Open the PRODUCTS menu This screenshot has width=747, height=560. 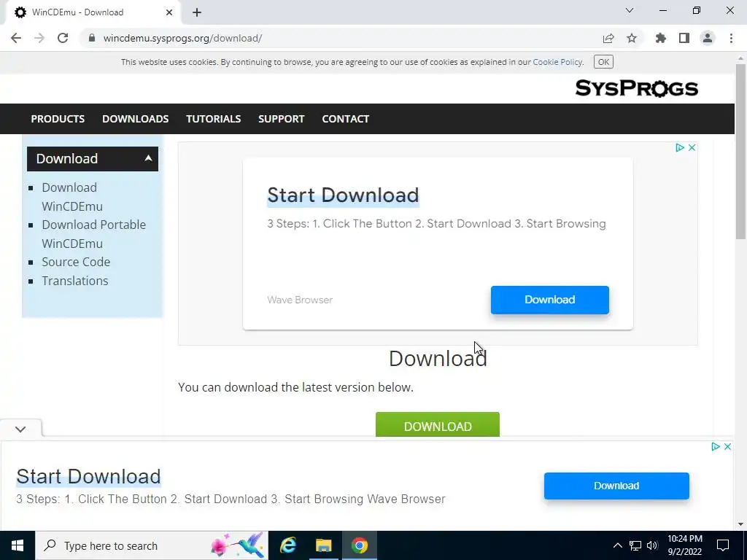point(58,119)
